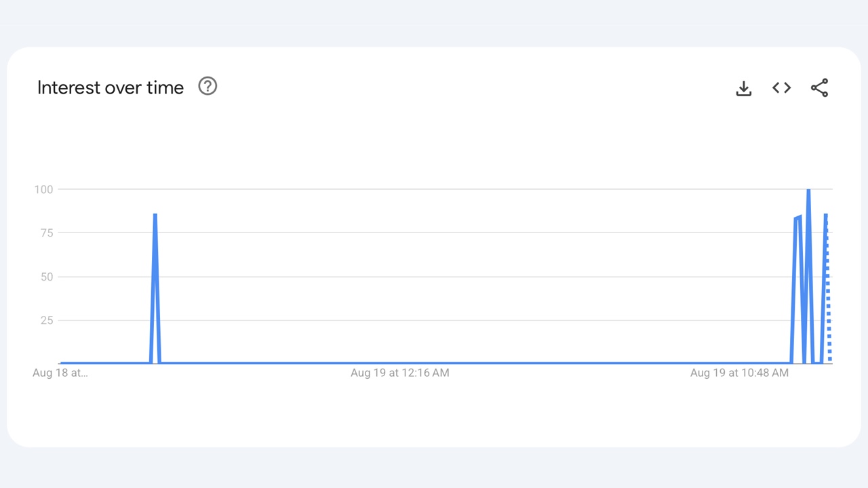Click the 25 y-axis label
Image resolution: width=868 pixels, height=488 pixels.
coord(46,320)
